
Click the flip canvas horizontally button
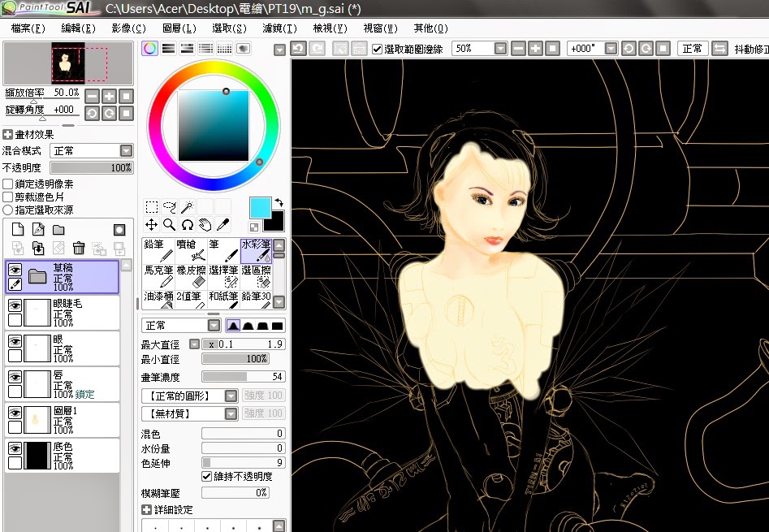point(720,49)
